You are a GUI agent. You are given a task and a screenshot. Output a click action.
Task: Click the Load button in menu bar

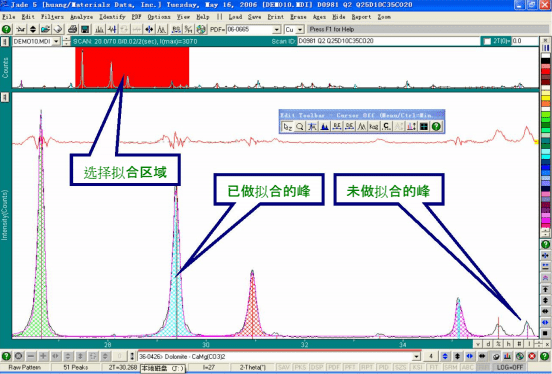coord(235,17)
